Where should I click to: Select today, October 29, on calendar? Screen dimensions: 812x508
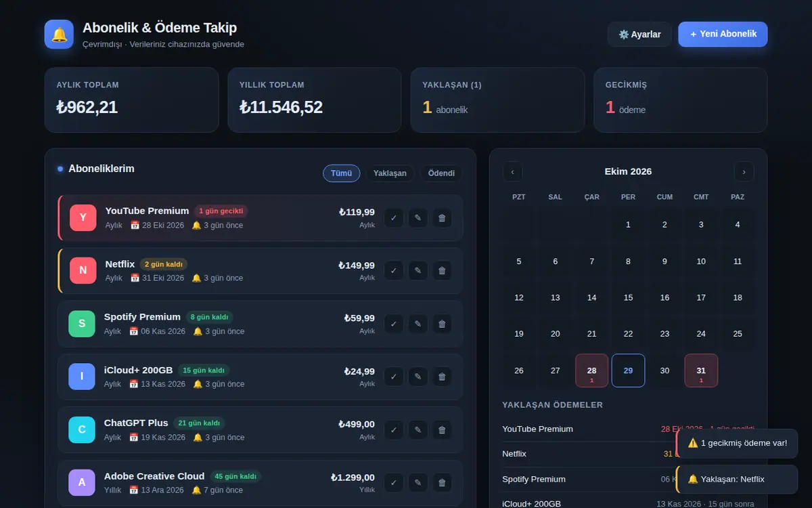[x=629, y=371]
